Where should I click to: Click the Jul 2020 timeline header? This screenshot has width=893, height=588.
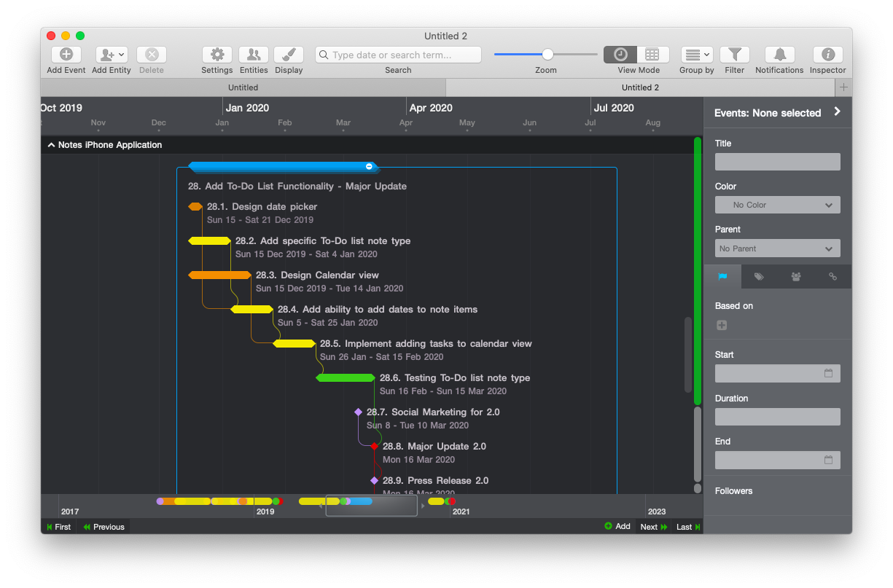click(614, 108)
